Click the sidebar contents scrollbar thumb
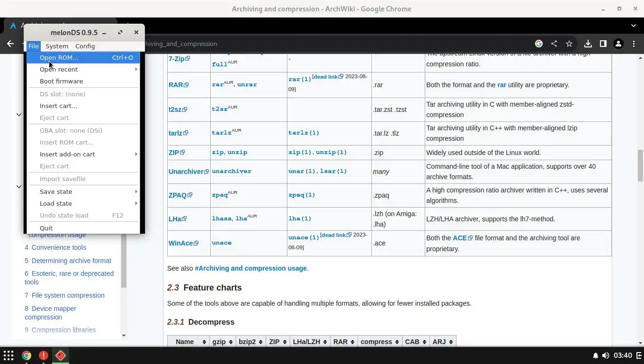644x364 pixels. click(124, 261)
